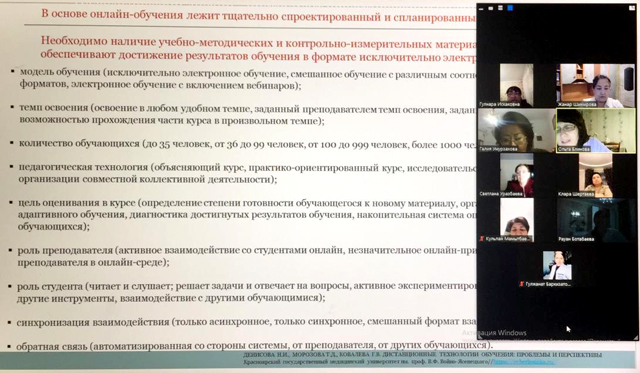
Task: Select the Галия Мурзанова video thumbnail
Action: 516,131
